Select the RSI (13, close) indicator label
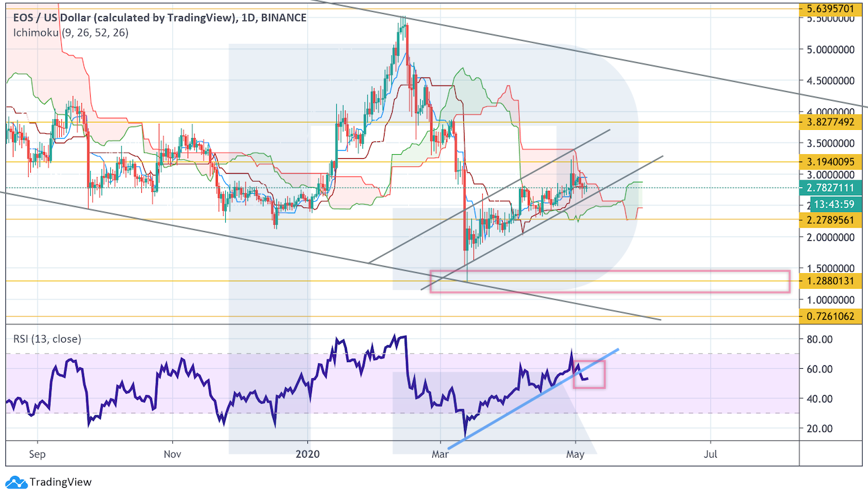This screenshot has width=868, height=498. [x=47, y=339]
